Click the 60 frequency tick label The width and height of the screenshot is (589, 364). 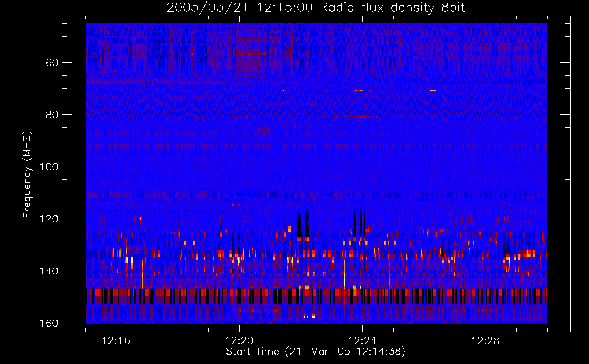coord(52,63)
